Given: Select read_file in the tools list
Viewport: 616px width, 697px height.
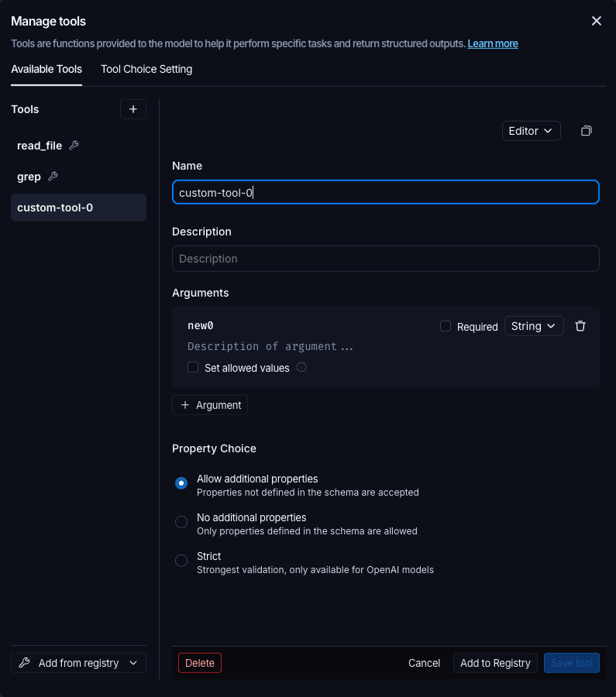Looking at the screenshot, I should [x=78, y=146].
